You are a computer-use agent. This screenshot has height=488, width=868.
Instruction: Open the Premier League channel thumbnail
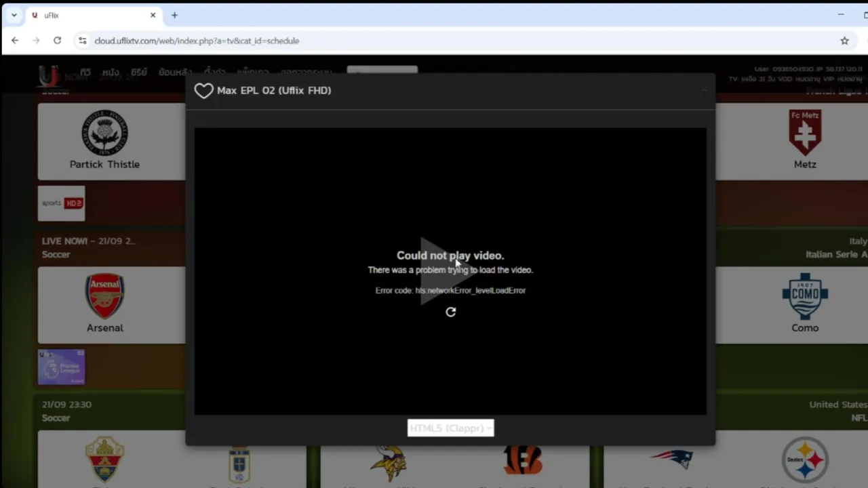point(62,367)
